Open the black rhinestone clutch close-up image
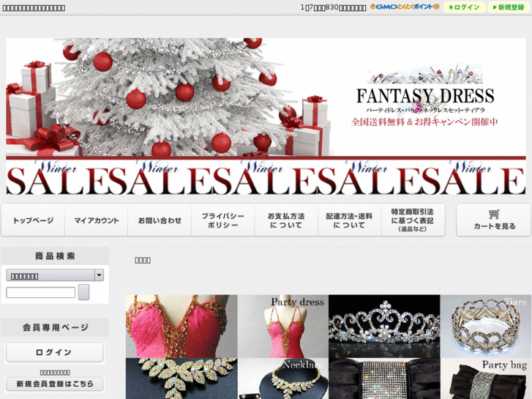Image resolution: width=532 pixels, height=399 pixels. click(384, 379)
